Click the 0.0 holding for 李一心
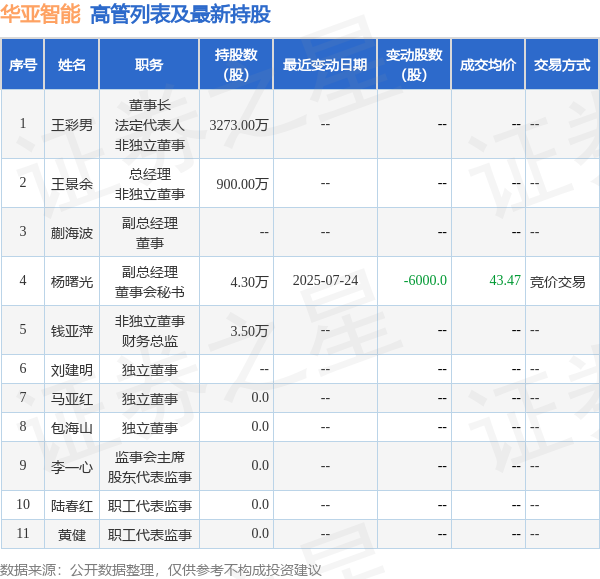The width and height of the screenshot is (600, 579). (x=260, y=466)
